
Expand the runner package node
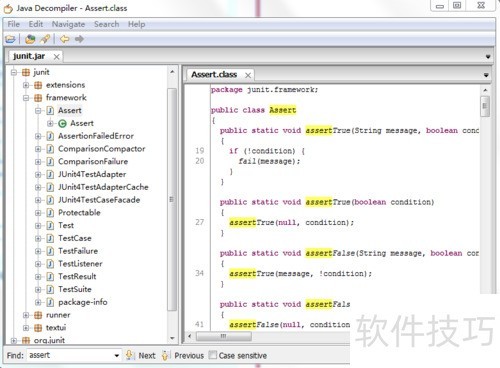26,315
